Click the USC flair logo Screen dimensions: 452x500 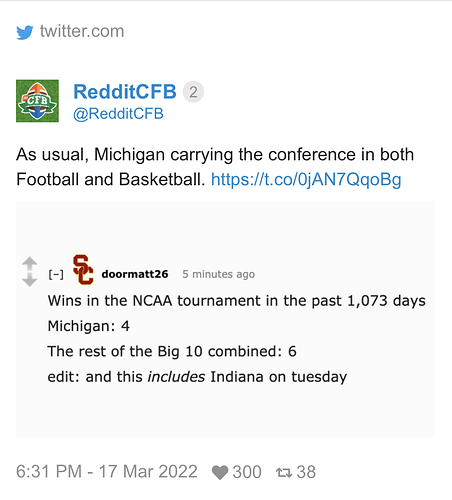click(x=83, y=270)
